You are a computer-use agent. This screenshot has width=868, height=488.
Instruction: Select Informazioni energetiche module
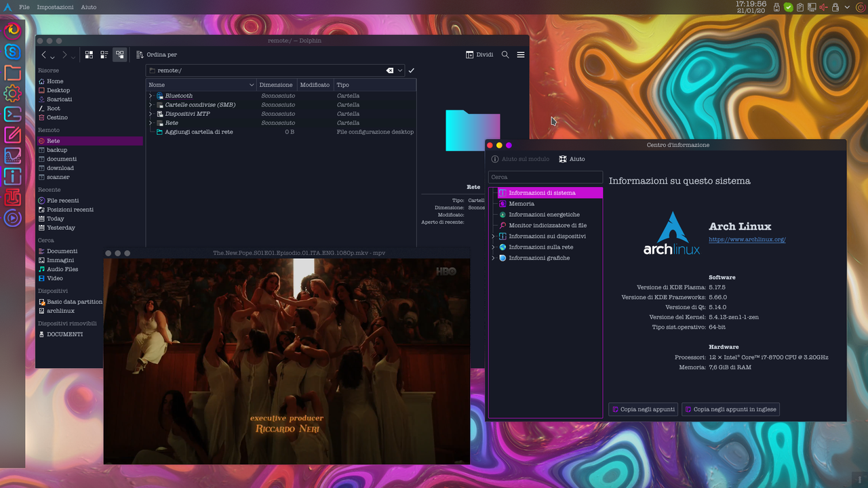pyautogui.click(x=550, y=215)
